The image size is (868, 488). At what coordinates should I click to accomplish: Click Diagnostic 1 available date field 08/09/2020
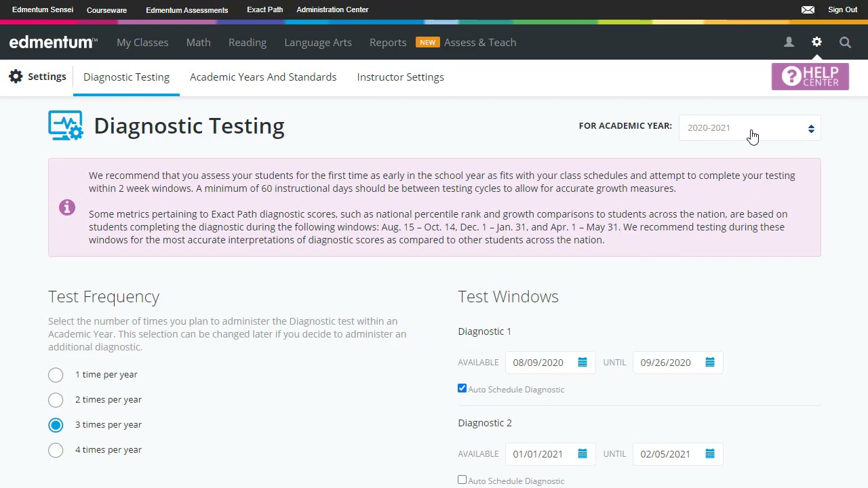click(x=551, y=363)
